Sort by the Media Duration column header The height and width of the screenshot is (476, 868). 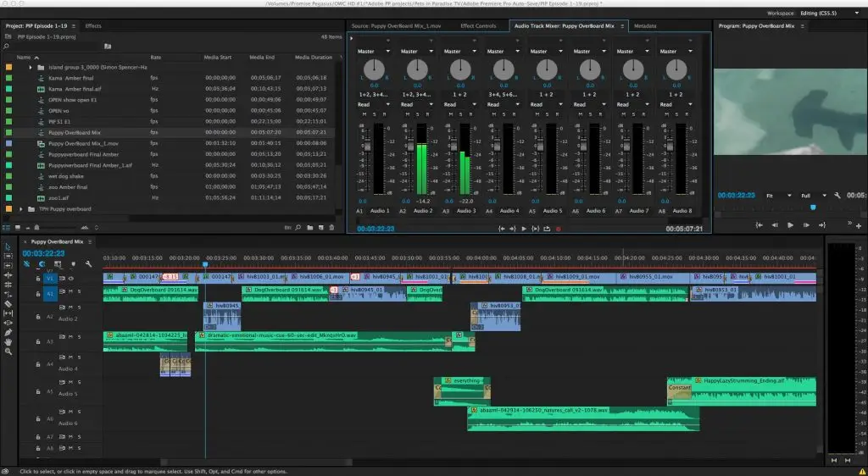point(314,58)
